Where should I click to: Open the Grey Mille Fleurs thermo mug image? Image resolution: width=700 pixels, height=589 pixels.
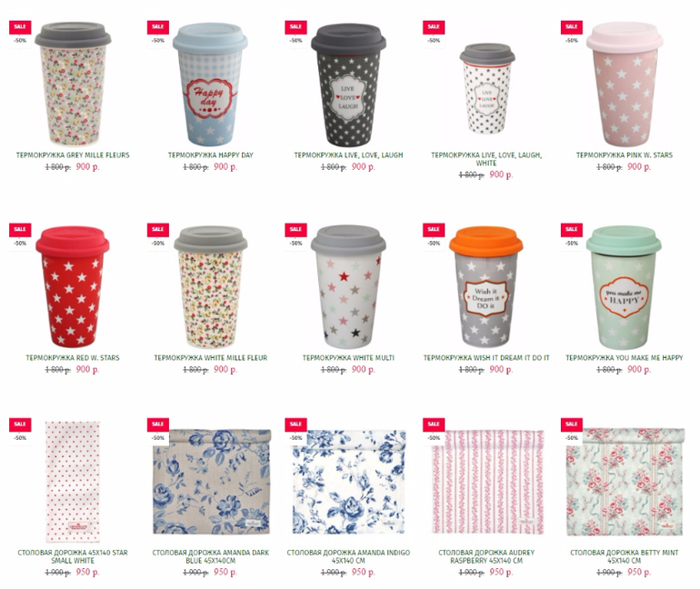(x=74, y=84)
